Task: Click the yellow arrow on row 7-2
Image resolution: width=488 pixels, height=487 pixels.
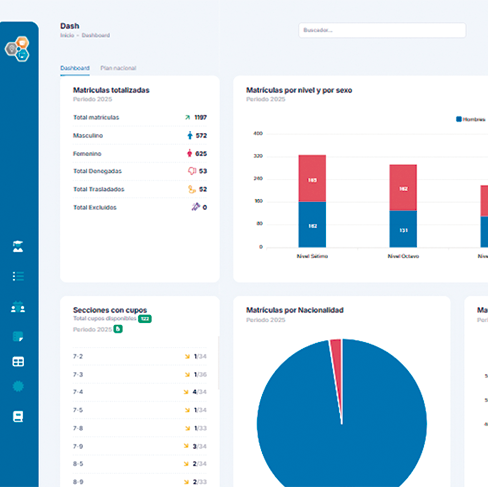Action: click(x=187, y=357)
